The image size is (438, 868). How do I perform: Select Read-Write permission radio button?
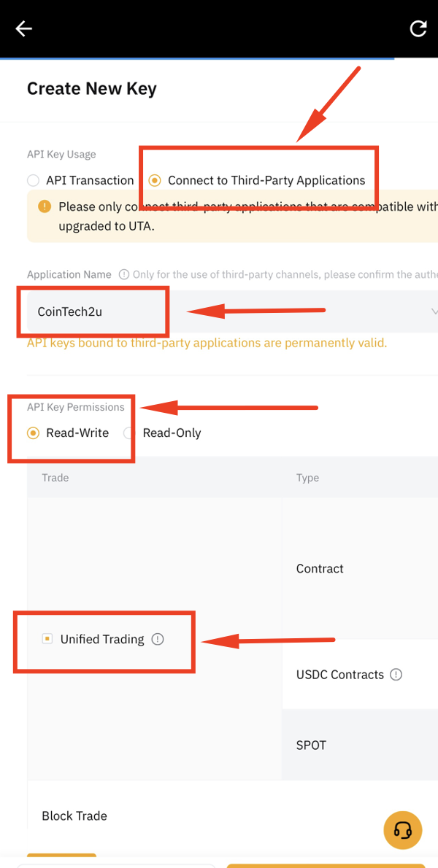pos(33,433)
